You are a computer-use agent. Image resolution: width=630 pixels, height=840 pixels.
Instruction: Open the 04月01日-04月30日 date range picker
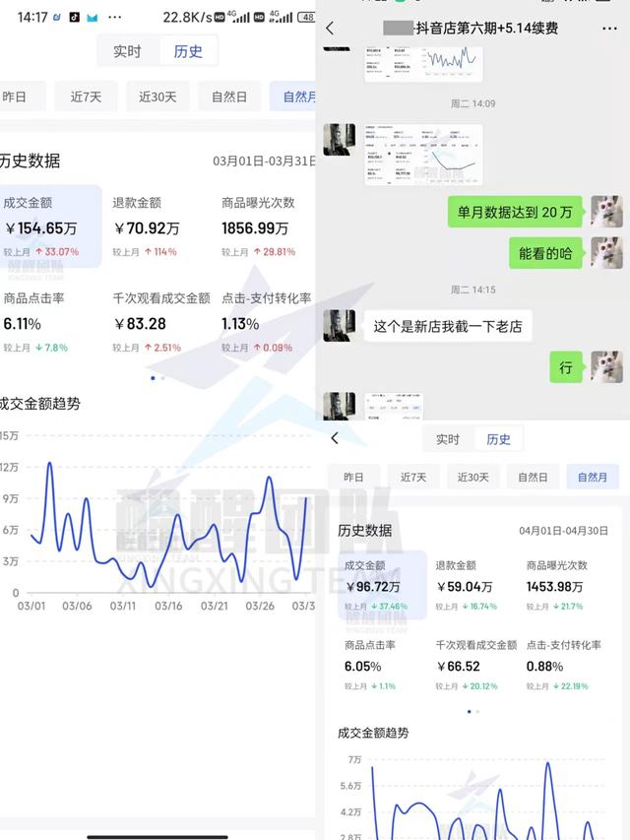click(564, 531)
